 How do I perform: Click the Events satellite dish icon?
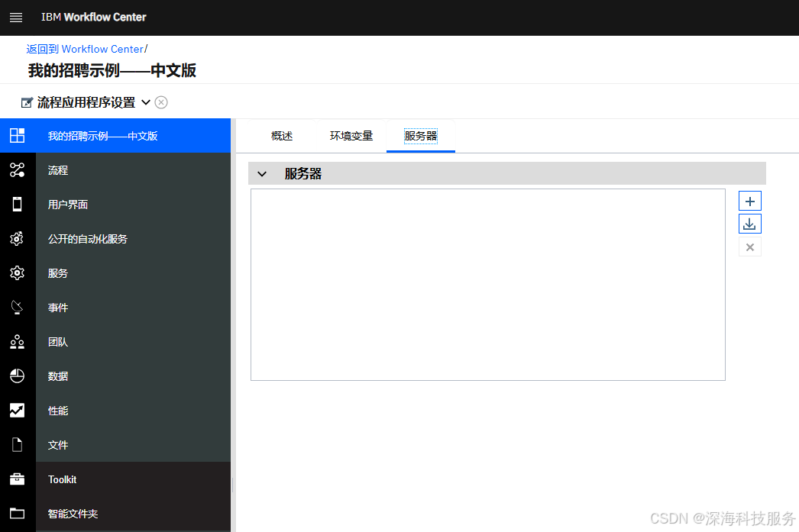(x=18, y=307)
